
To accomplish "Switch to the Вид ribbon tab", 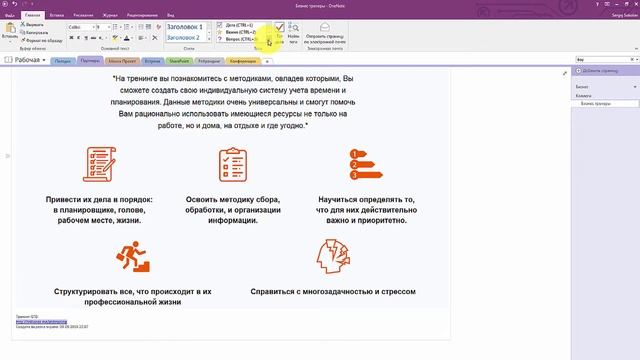I will pyautogui.click(x=171, y=15).
